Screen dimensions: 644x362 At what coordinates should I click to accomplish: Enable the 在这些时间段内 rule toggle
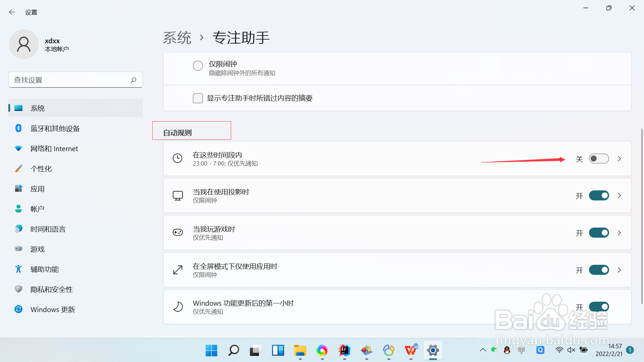click(x=599, y=159)
